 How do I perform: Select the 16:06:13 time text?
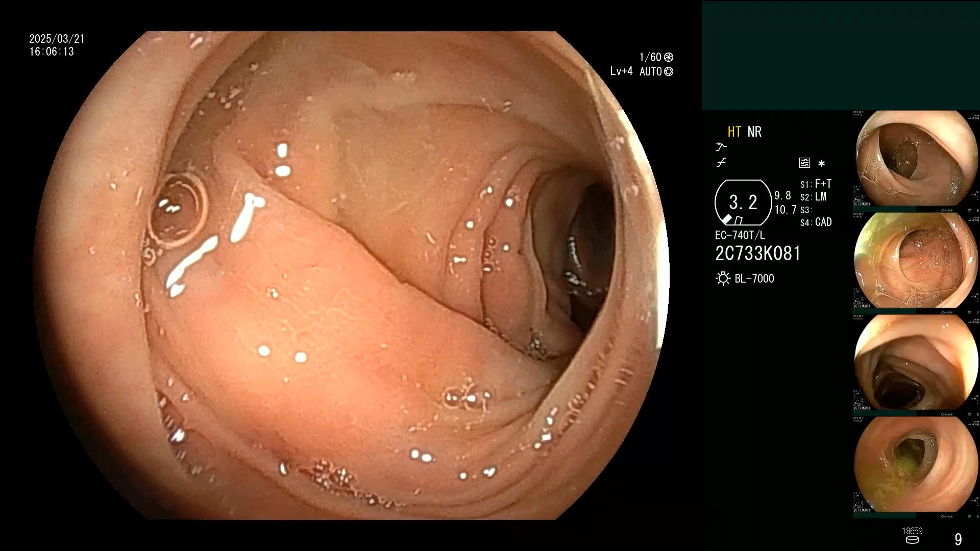click(x=52, y=52)
